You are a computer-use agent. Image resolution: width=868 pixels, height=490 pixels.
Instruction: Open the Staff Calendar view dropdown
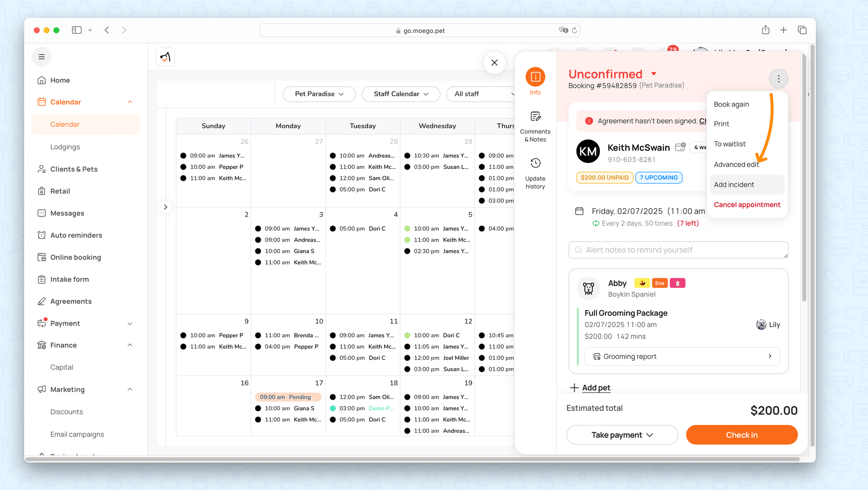[x=401, y=94]
